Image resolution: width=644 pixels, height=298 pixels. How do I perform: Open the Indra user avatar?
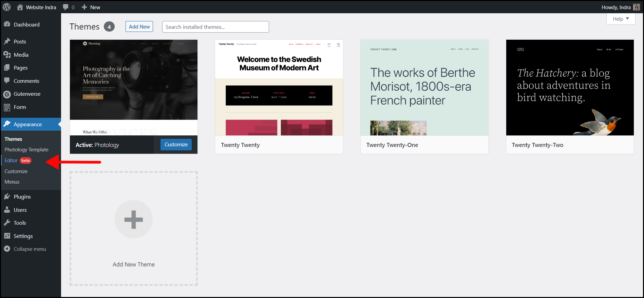(637, 7)
